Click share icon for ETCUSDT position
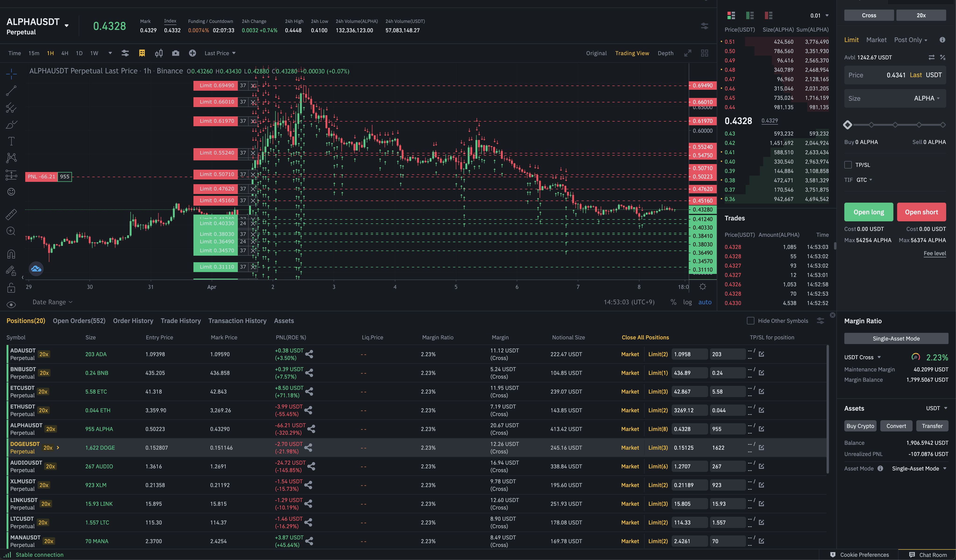The image size is (956, 560). coord(309,391)
